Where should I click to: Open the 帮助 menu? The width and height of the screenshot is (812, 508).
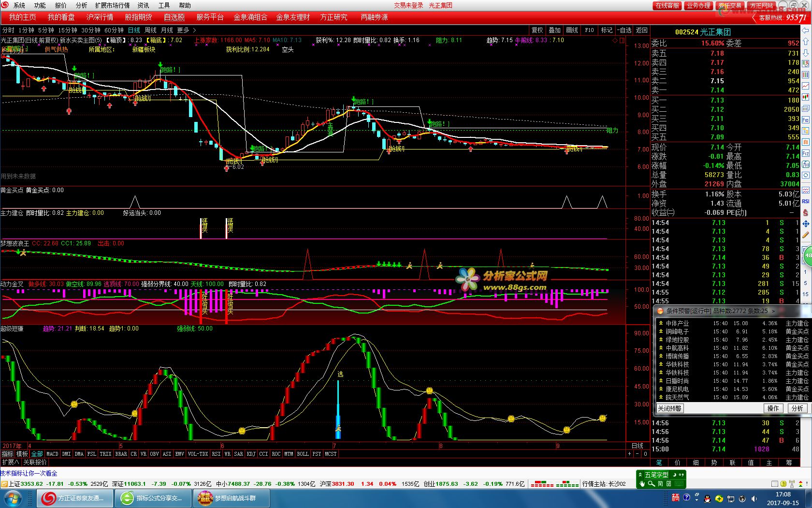tap(185, 5)
